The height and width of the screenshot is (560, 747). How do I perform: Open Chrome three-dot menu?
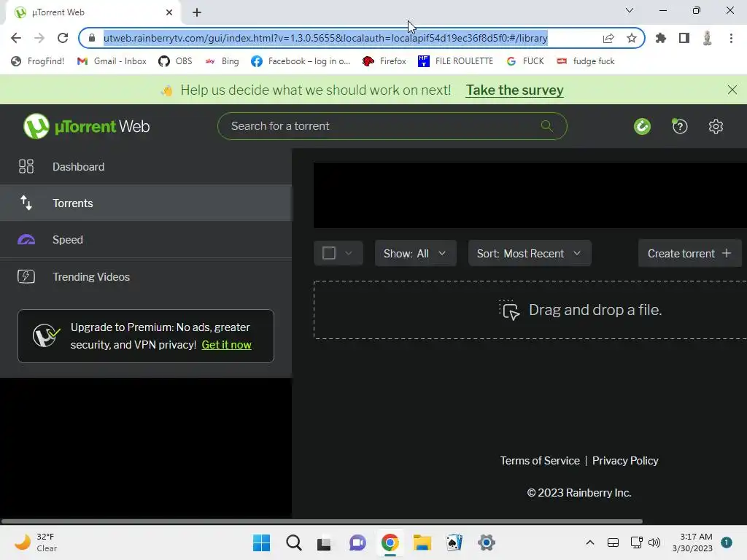pyautogui.click(x=731, y=38)
